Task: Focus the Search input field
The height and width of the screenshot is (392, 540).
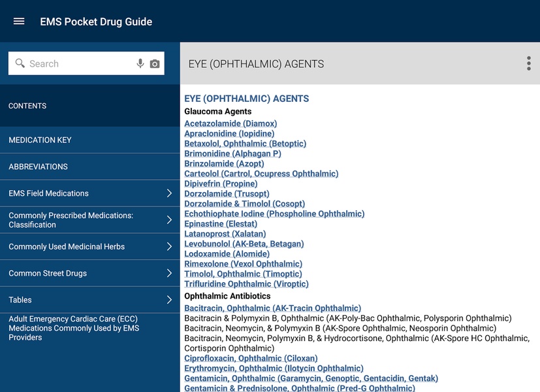Action: click(x=86, y=63)
